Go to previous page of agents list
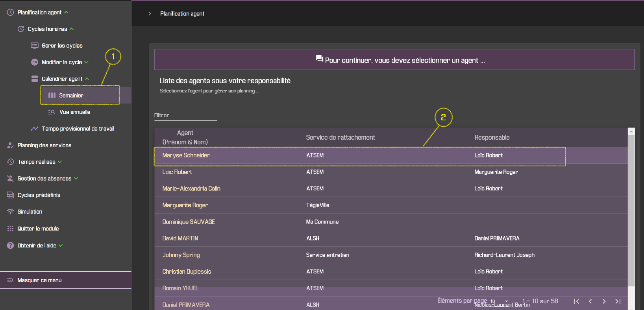This screenshot has width=644, height=310. pos(590,301)
